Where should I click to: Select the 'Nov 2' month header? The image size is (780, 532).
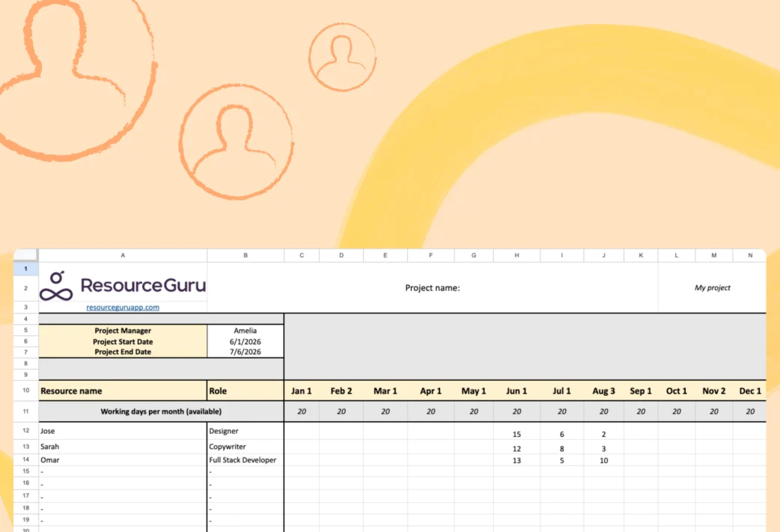[714, 391]
